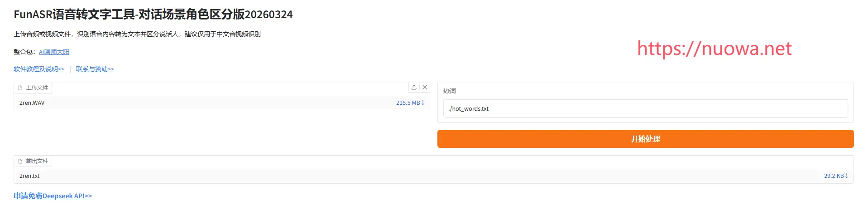Clear the uploaded 2ren.WAV with the X icon
Image resolution: width=868 pixels, height=211 pixels.
tap(425, 87)
